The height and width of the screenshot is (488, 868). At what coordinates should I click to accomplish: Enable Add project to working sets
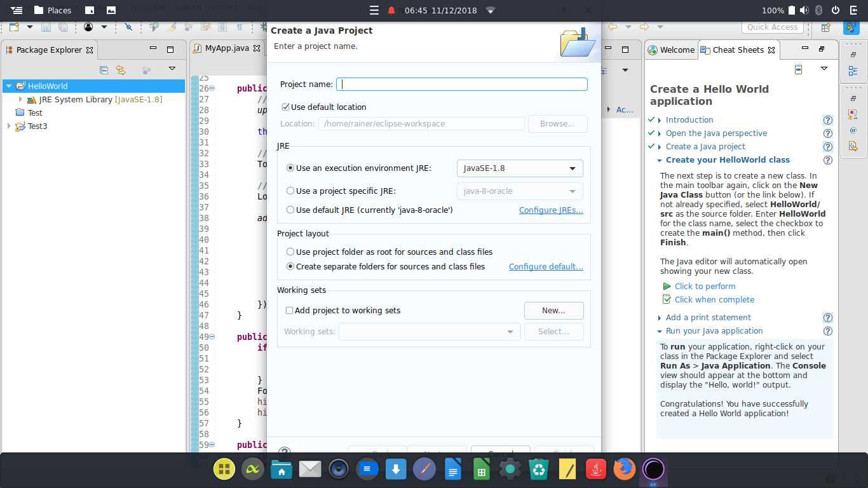289,310
